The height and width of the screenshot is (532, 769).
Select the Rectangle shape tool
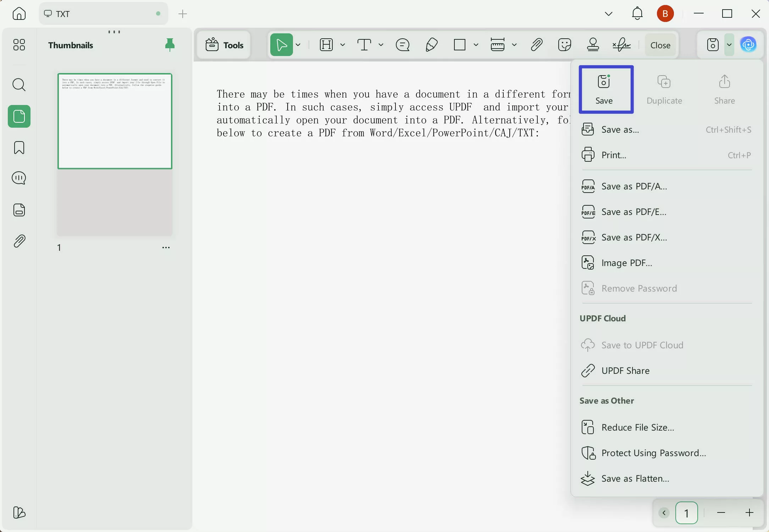coord(459,45)
